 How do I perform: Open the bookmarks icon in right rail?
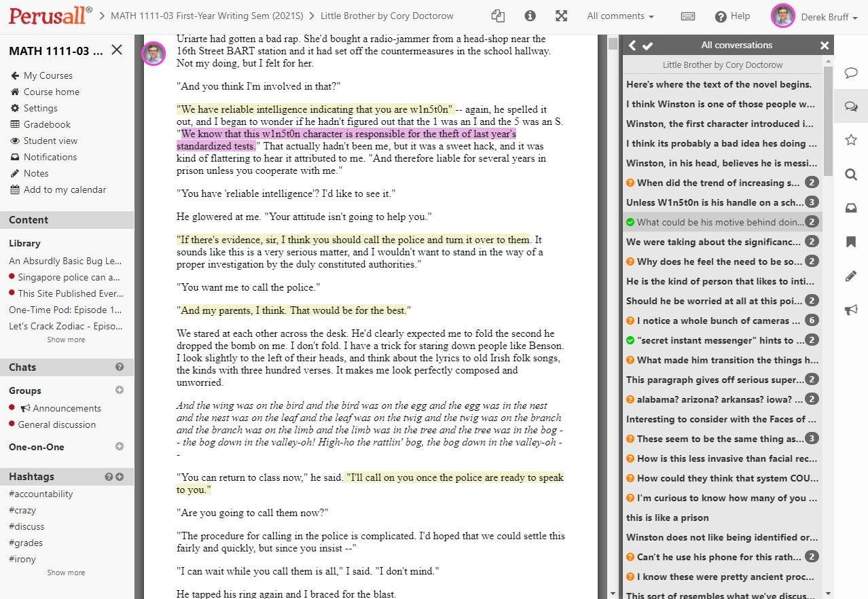(x=850, y=242)
